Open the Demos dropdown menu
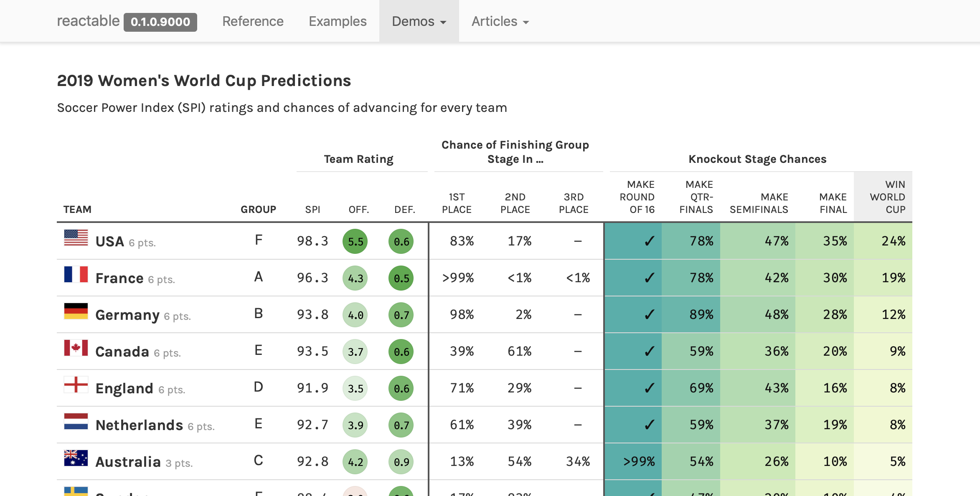This screenshot has height=496, width=980. (x=419, y=21)
